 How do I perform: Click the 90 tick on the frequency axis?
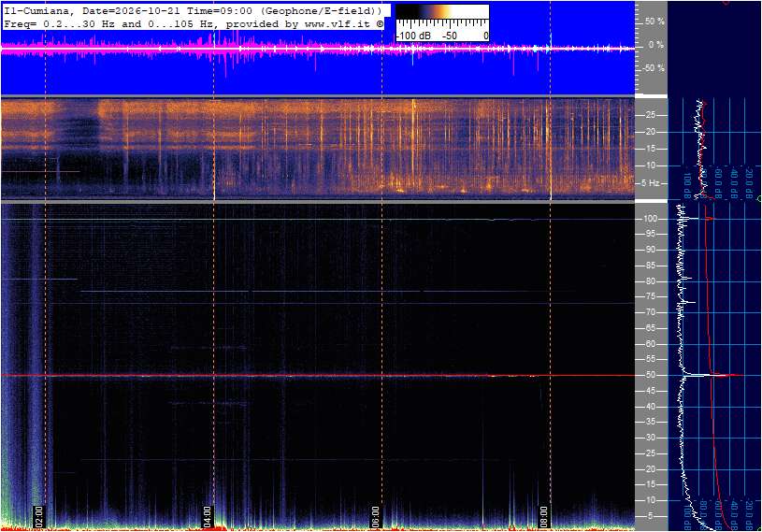[650, 250]
